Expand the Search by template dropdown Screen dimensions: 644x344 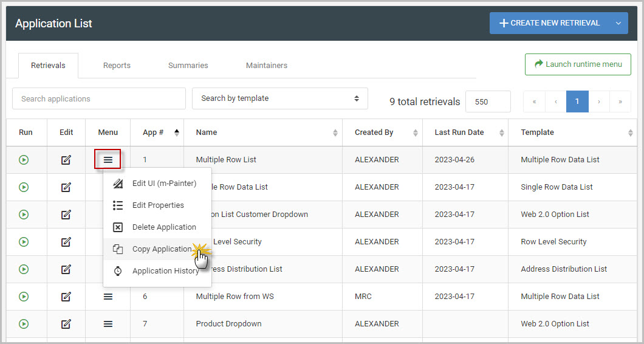[279, 98]
